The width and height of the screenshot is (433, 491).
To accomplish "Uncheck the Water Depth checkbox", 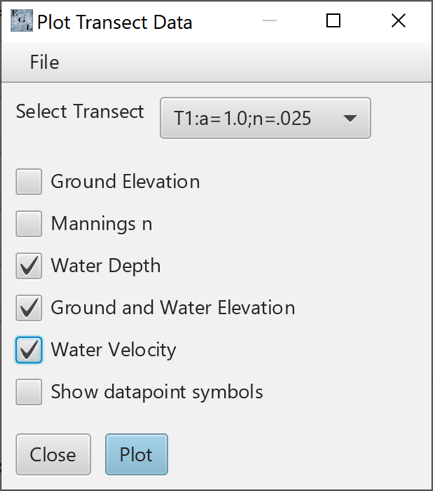I will tap(29, 266).
